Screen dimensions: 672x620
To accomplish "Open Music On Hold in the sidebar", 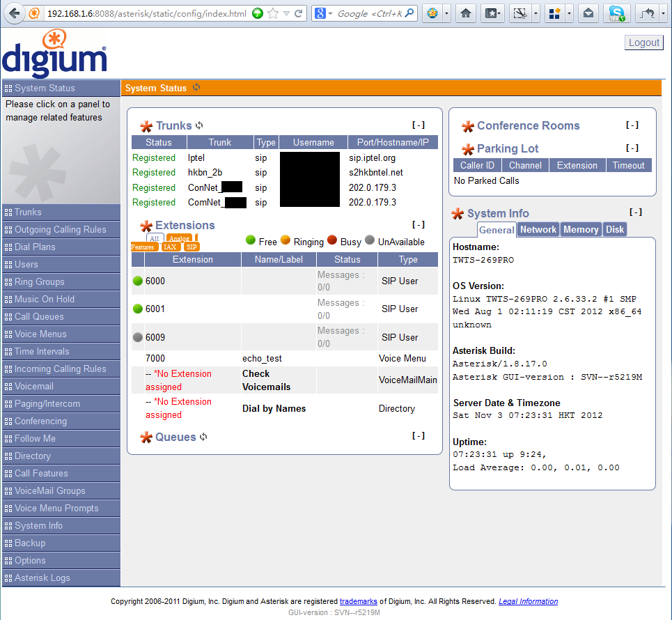I will 61,300.
